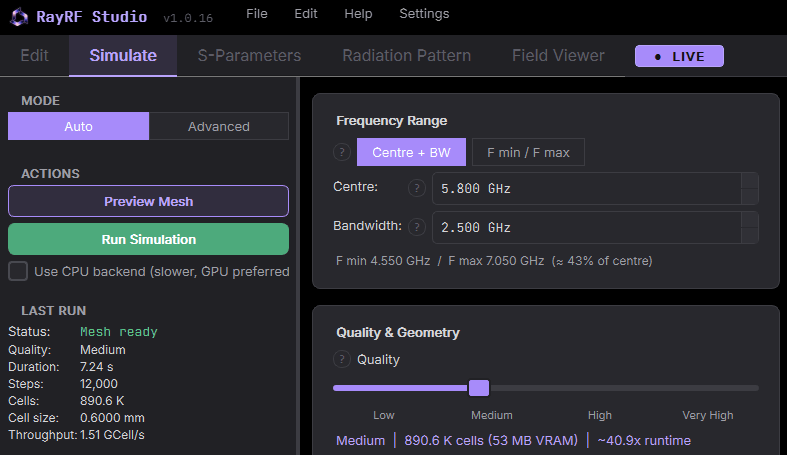The width and height of the screenshot is (787, 455).
Task: Click the Cells value 890.6 K in Last Run
Action: 102,401
